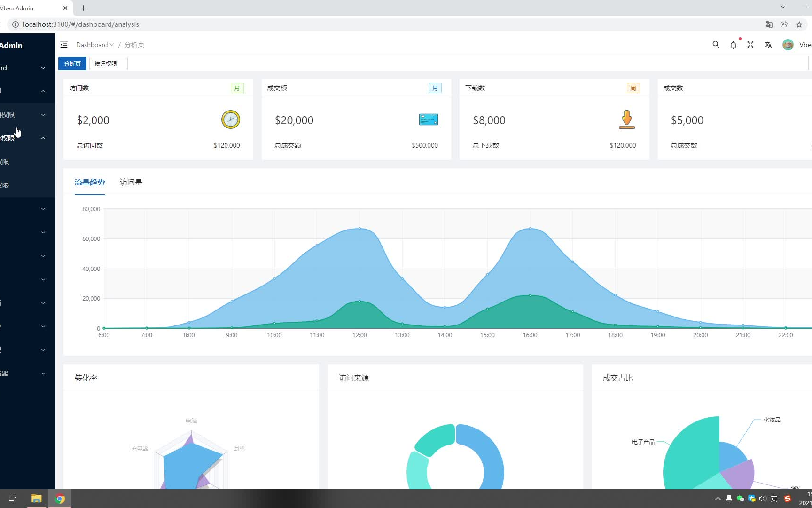Viewport: 812px width, 508px height.
Task: Close the Vben Admin browser tab
Action: point(65,8)
